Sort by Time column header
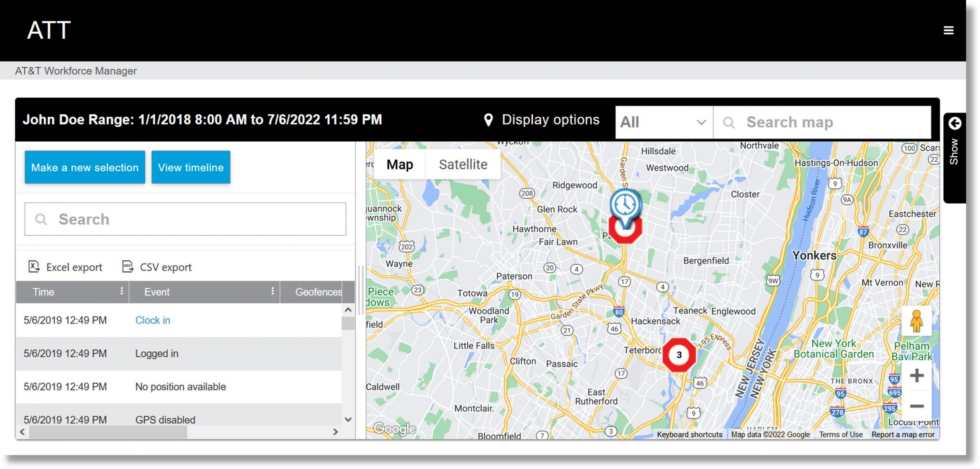The image size is (980, 469). tap(44, 292)
